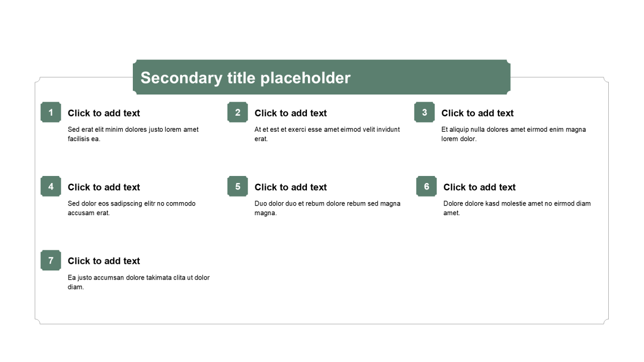644x362 pixels.
Task: Click the number 5 badge icon
Action: (x=237, y=187)
